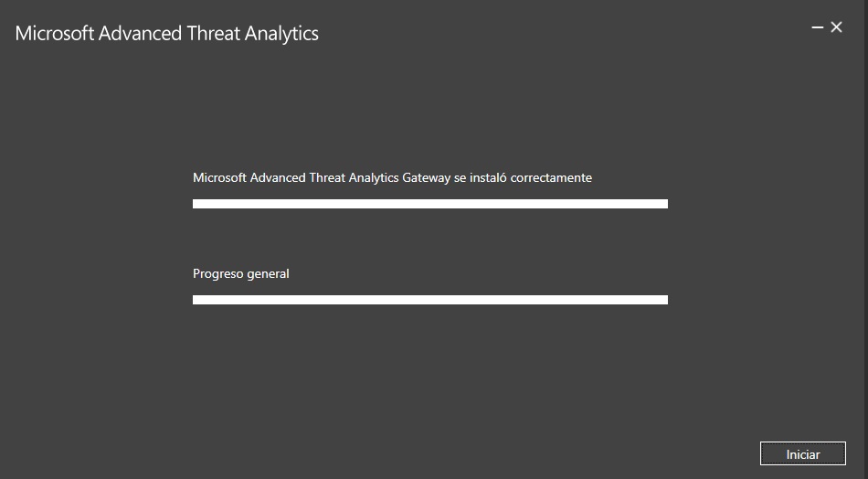Minimize the Advanced Threat Analytics window

tap(817, 28)
